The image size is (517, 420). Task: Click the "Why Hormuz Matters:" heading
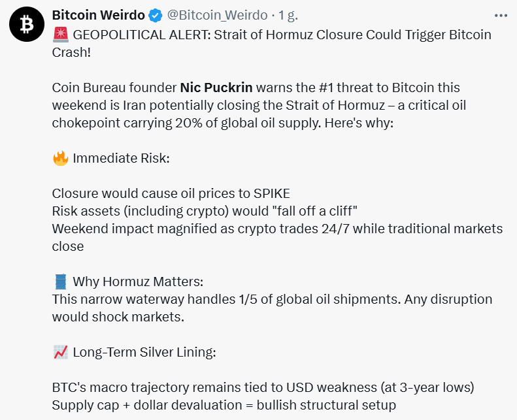pyautogui.click(x=138, y=282)
